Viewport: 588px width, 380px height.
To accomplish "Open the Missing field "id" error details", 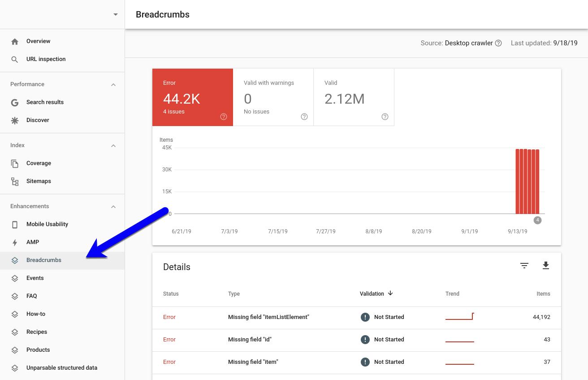I will pyautogui.click(x=250, y=339).
